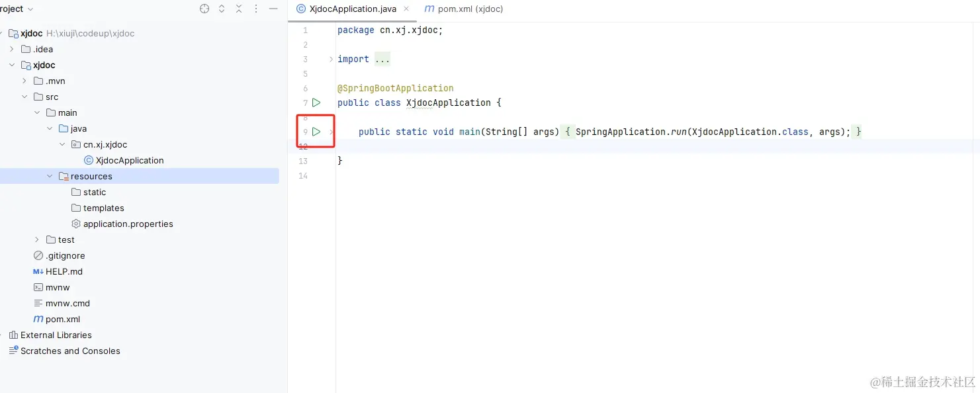Collapse the inner xjdoc module folder

(x=12, y=65)
